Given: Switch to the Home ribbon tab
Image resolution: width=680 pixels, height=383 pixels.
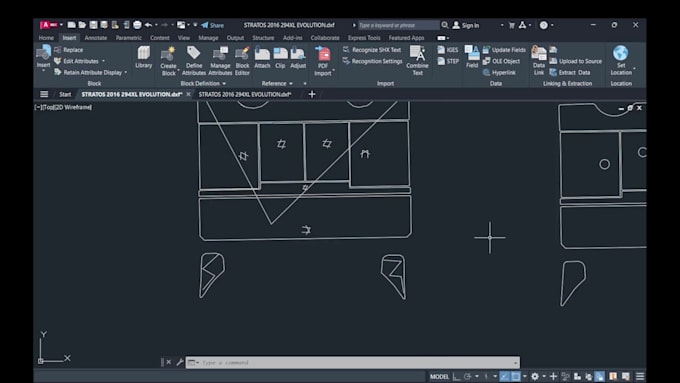Looking at the screenshot, I should pos(46,38).
